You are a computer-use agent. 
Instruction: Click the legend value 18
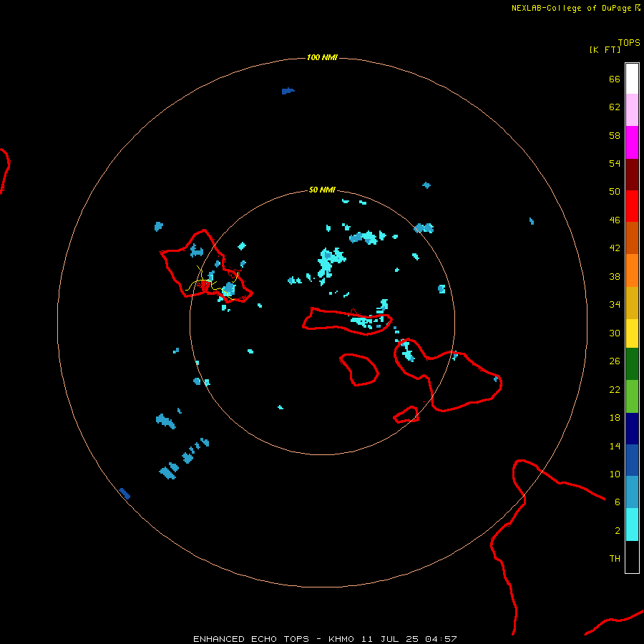[x=615, y=418]
